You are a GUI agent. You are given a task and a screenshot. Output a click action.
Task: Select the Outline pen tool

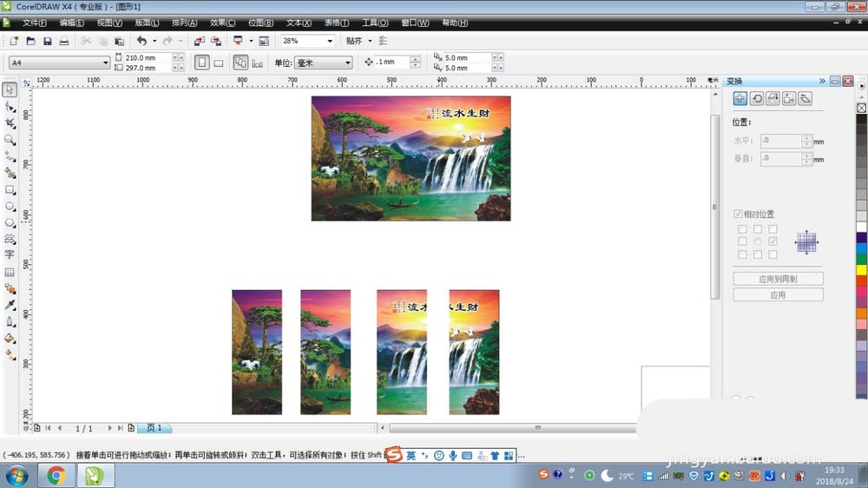pyautogui.click(x=10, y=322)
